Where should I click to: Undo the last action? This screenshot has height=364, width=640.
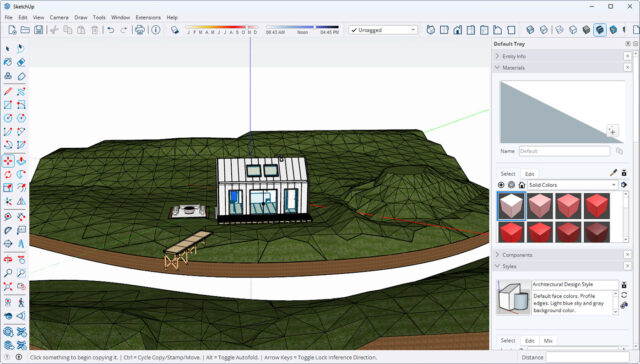click(x=110, y=30)
